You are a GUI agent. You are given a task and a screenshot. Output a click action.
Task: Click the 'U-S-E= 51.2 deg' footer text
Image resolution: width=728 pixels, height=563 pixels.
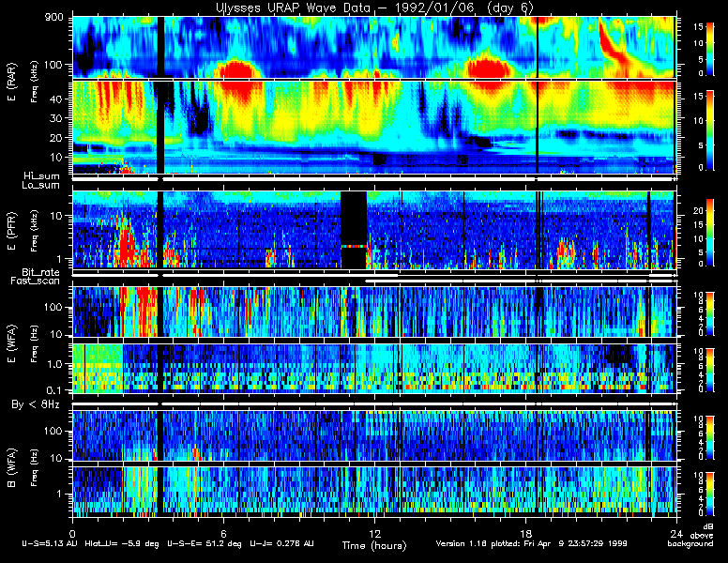pos(205,543)
